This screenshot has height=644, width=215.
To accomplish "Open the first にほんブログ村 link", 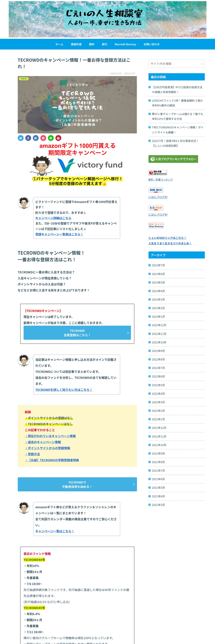I will click(x=158, y=197).
